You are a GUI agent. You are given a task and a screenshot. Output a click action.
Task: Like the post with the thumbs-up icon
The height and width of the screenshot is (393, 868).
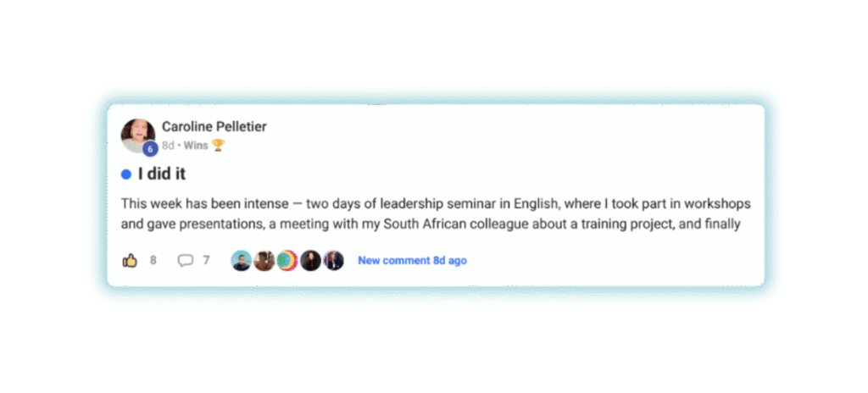point(130,260)
